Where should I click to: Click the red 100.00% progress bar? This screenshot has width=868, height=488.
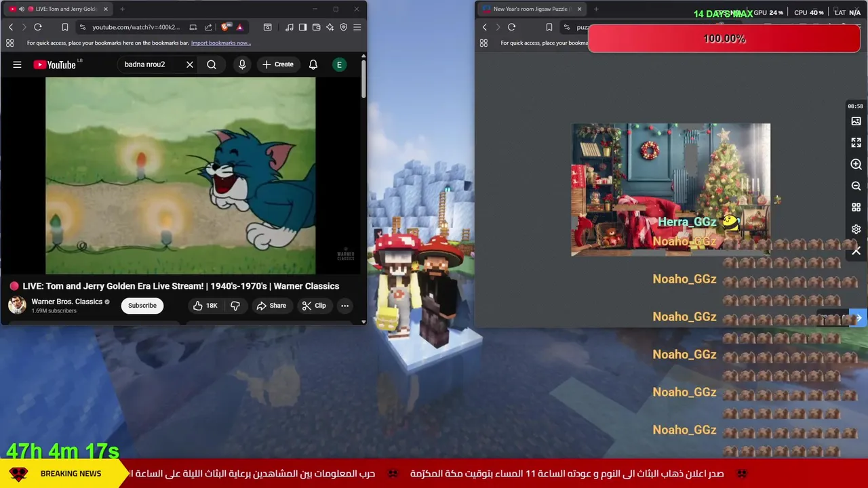coord(724,39)
